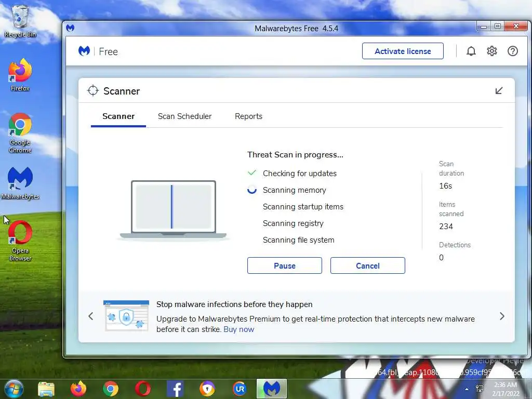Image resolution: width=532 pixels, height=399 pixels.
Task: Click the Activate license button
Action: point(403,51)
